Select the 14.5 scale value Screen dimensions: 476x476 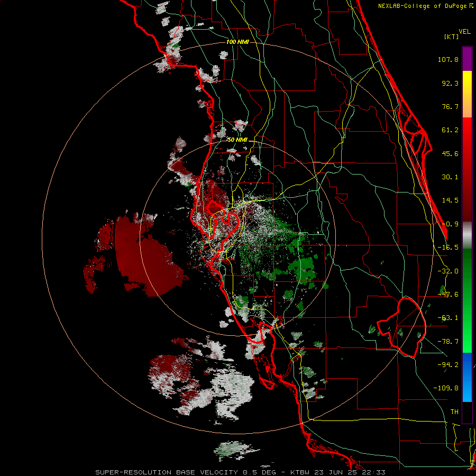450,200
